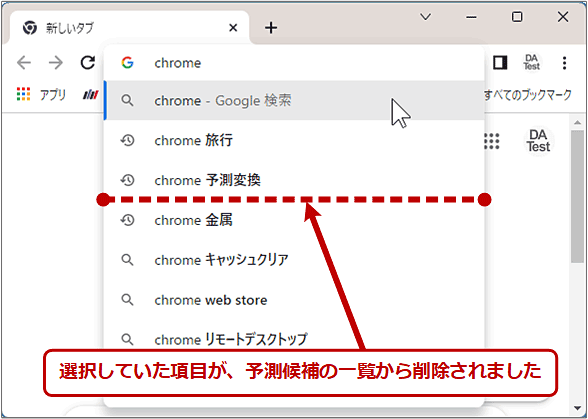Open the DA Test profile in toolbar
Image resolution: width=588 pixels, height=419 pixels.
pos(532,63)
